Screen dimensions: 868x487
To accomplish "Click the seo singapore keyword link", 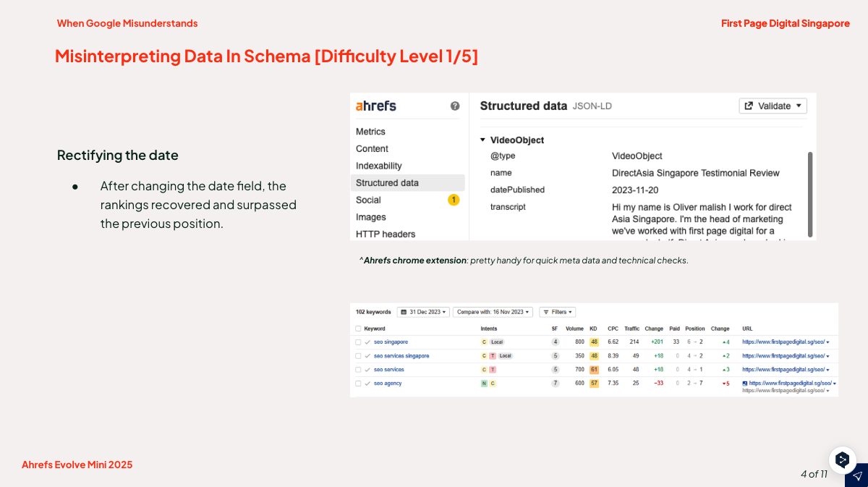I will coord(391,342).
